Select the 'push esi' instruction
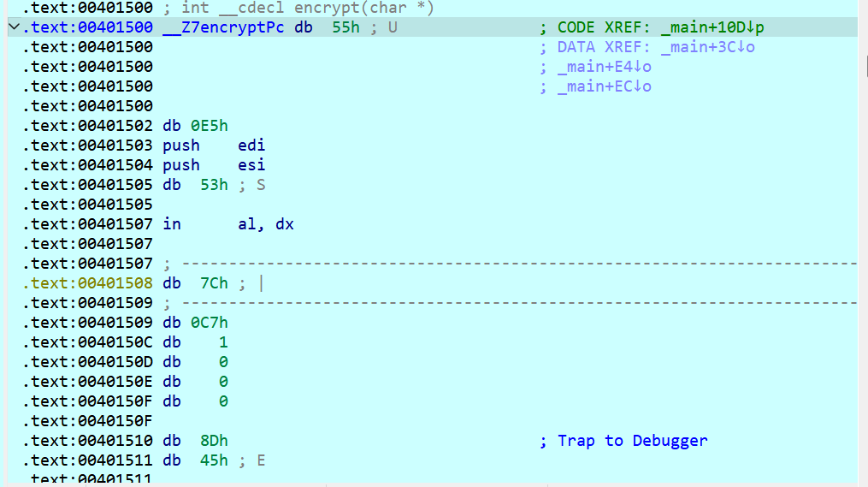 (x=214, y=165)
